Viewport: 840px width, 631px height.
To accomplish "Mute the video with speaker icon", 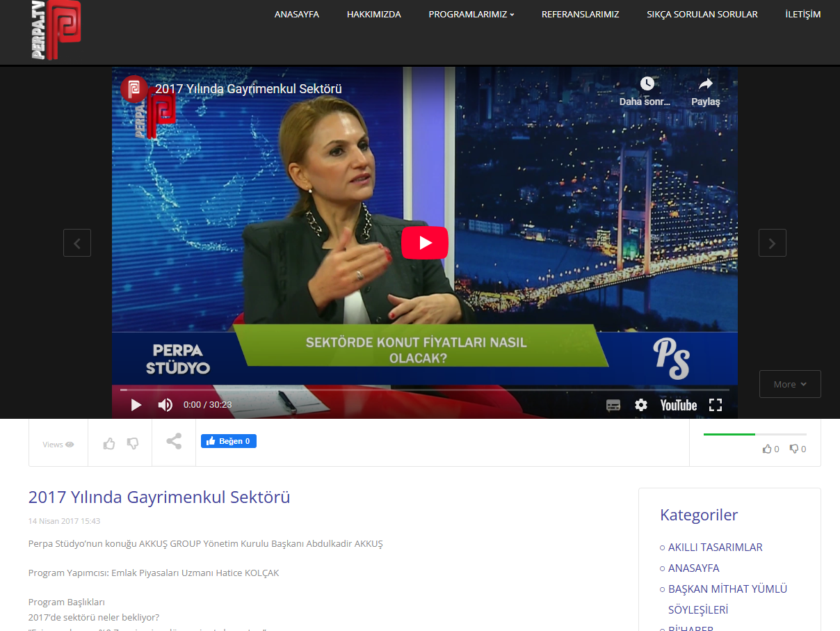I will 165,405.
